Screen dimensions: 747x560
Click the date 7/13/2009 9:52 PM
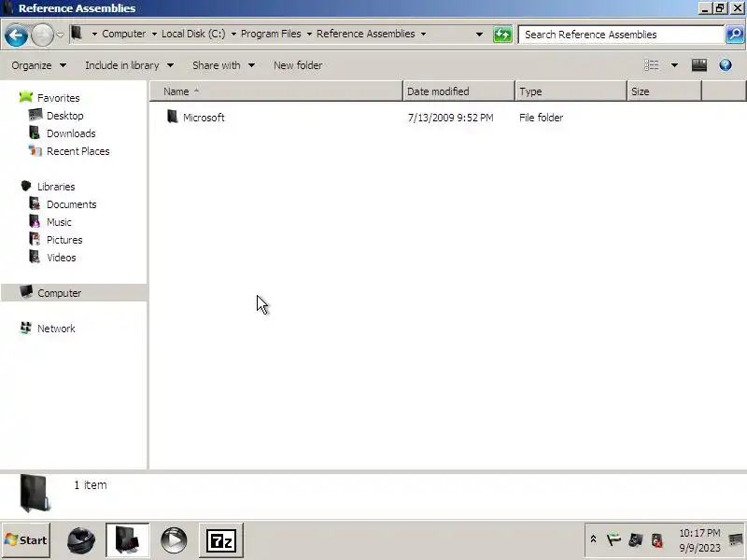(450, 118)
